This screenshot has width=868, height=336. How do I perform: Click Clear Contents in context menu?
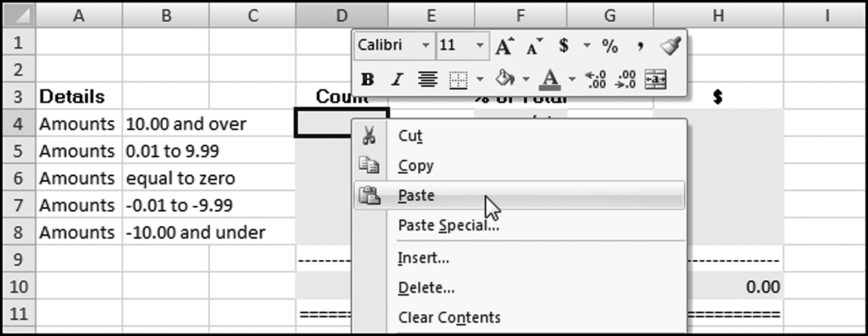pyautogui.click(x=449, y=318)
